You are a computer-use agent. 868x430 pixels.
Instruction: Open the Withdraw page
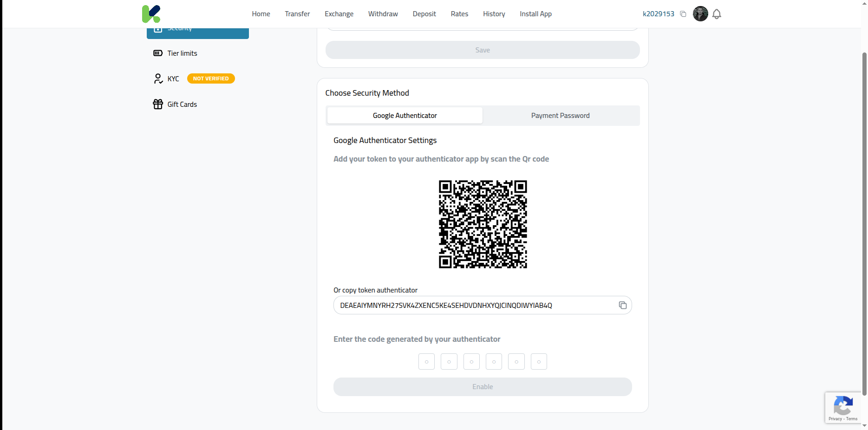click(x=383, y=13)
